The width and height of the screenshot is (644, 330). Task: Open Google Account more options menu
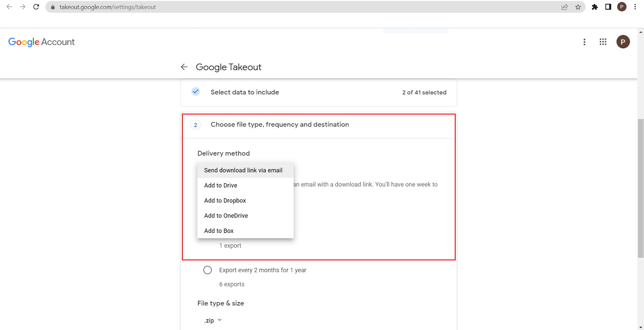pos(584,42)
